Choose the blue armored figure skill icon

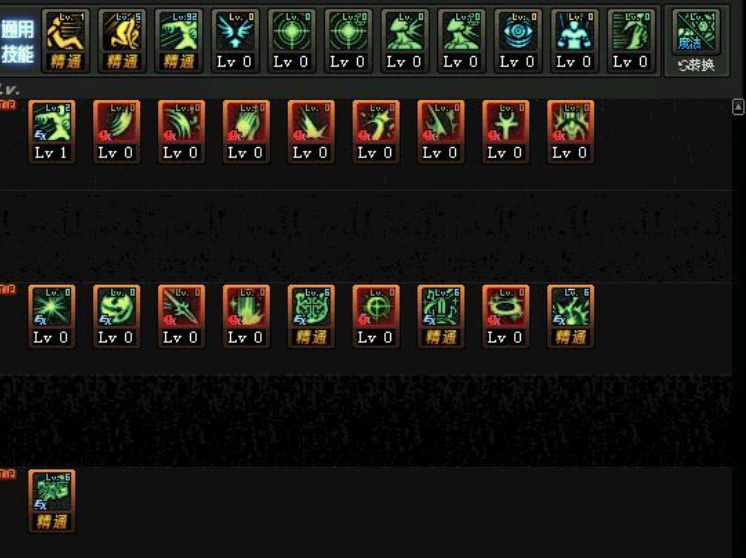pyautogui.click(x=575, y=40)
